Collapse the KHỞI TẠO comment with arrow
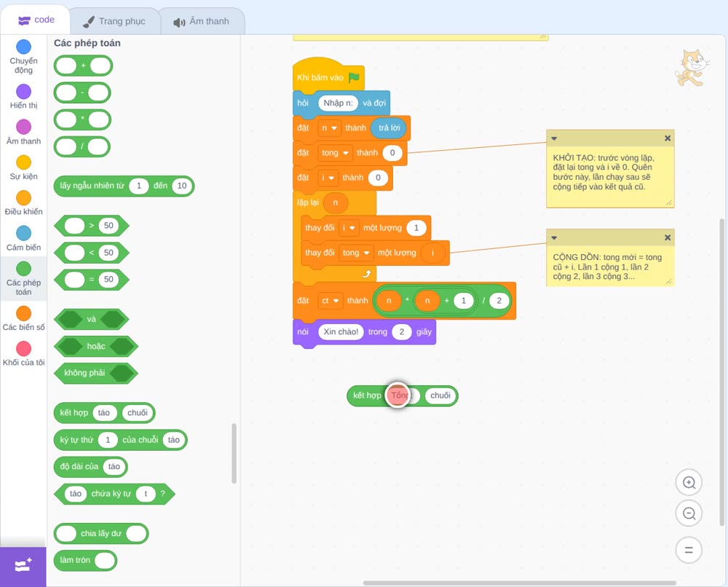728x587 pixels. 554,138
